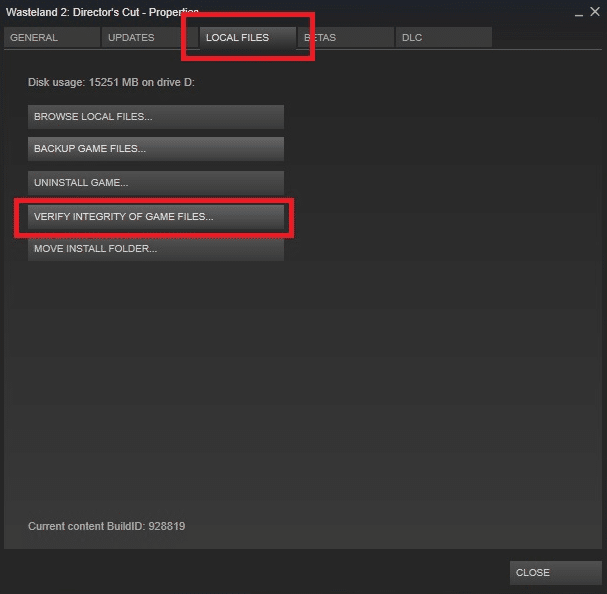Choose Uninstall Game button
Screen dimensions: 607x594
(x=156, y=183)
